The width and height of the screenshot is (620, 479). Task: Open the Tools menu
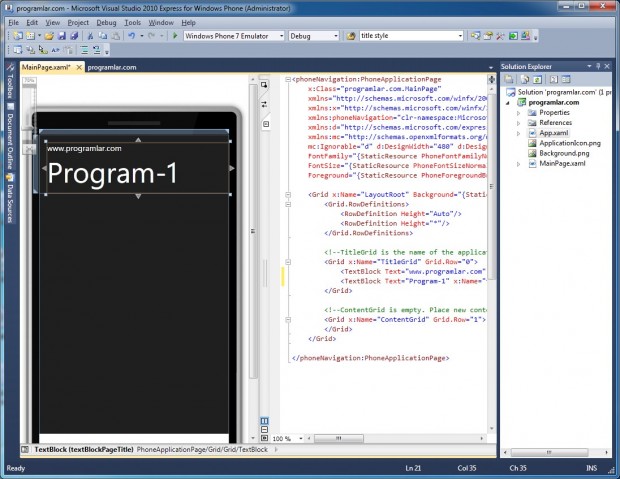pyautogui.click(x=132, y=23)
